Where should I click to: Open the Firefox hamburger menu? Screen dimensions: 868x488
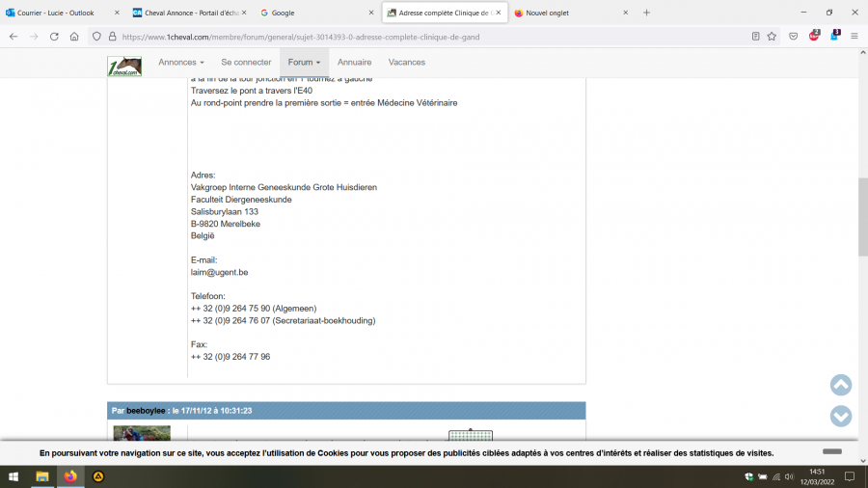(x=854, y=37)
